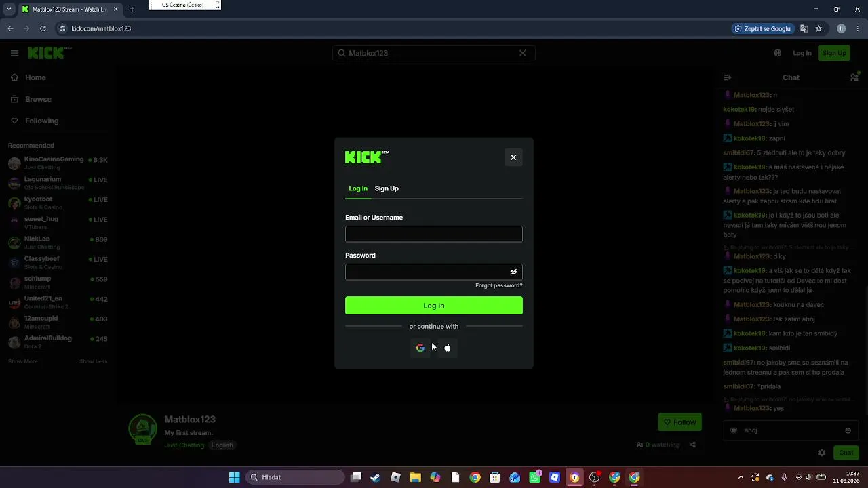868x488 pixels.
Task: Open File Explorer from the taskbar
Action: pos(415,477)
